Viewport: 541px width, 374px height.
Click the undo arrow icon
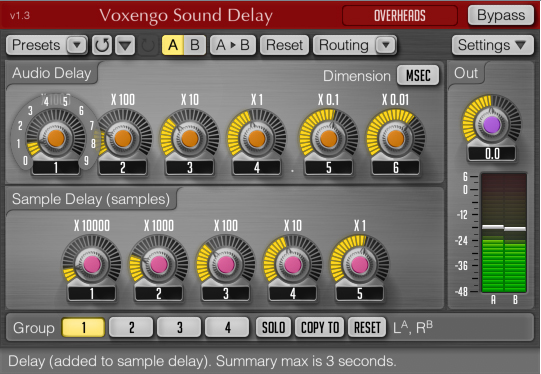(x=102, y=45)
